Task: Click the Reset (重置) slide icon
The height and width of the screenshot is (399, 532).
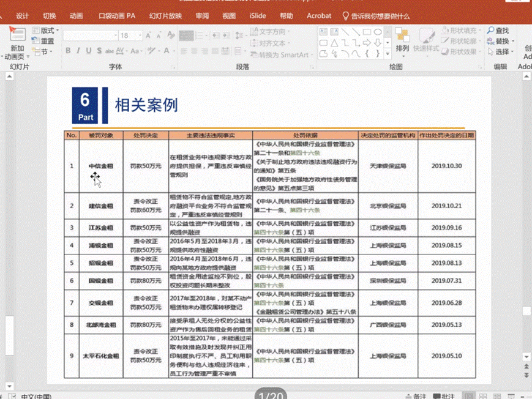Action: pos(36,41)
